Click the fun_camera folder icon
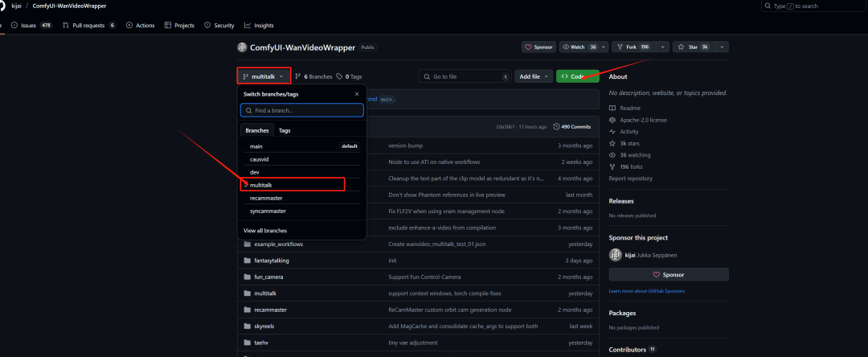868x357 pixels. tap(248, 277)
